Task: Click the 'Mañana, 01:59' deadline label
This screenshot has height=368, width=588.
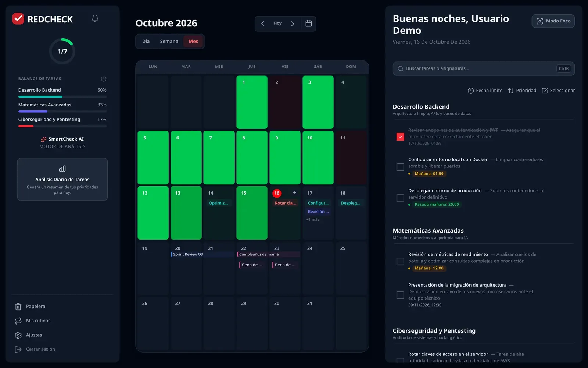Action: pos(429,174)
